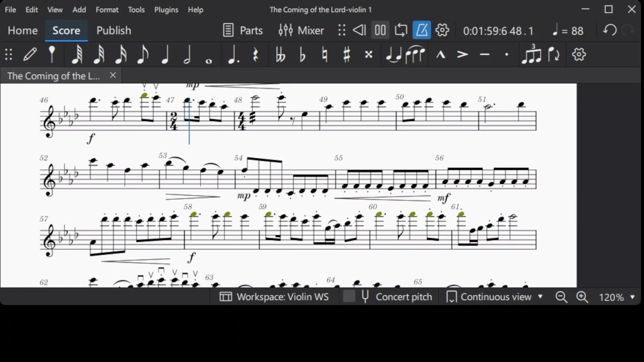Viewport: 644px width, 362px height.
Task: Open the Mixer panel
Action: (x=301, y=30)
